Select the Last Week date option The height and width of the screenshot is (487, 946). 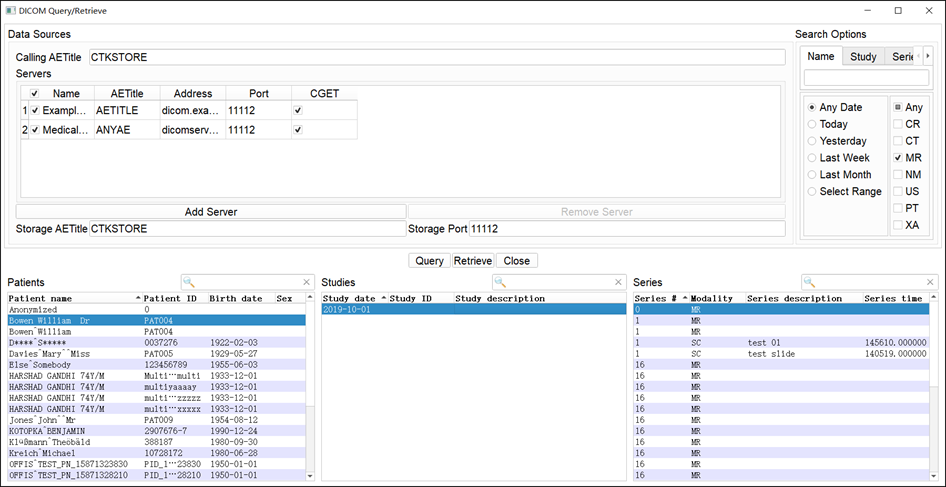[813, 158]
